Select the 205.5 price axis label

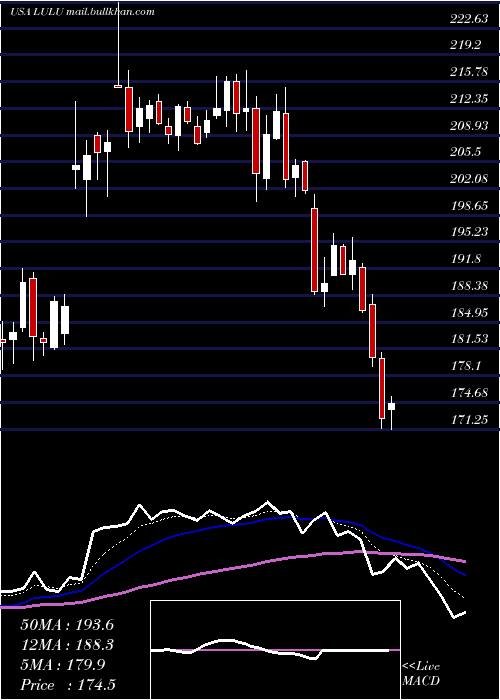tap(466, 152)
